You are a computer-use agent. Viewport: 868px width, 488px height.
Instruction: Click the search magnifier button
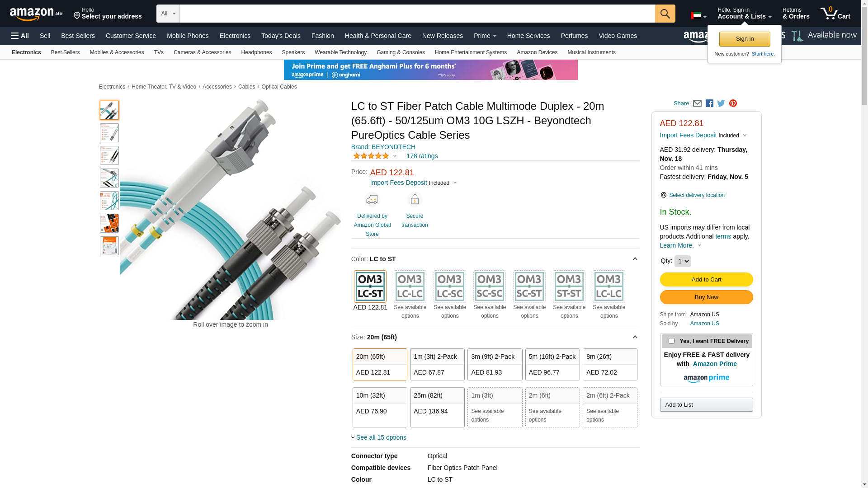[665, 14]
